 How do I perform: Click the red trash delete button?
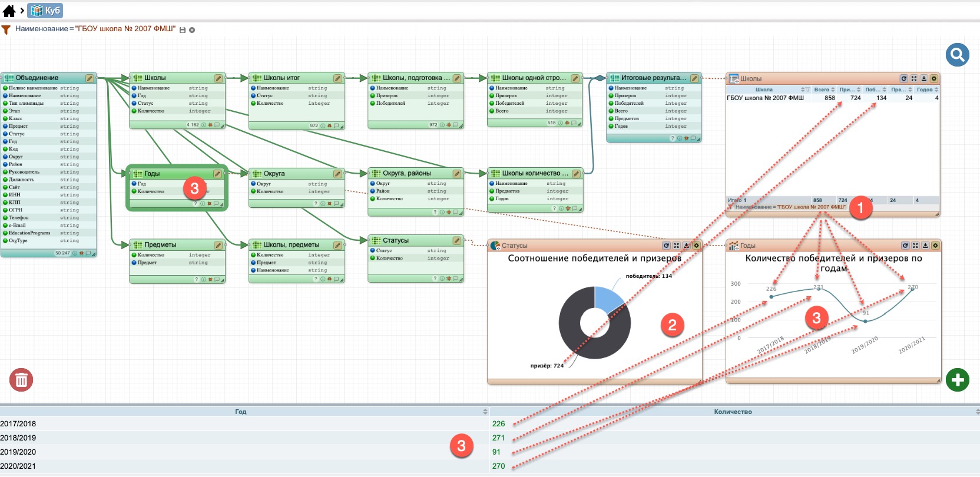pyautogui.click(x=21, y=380)
